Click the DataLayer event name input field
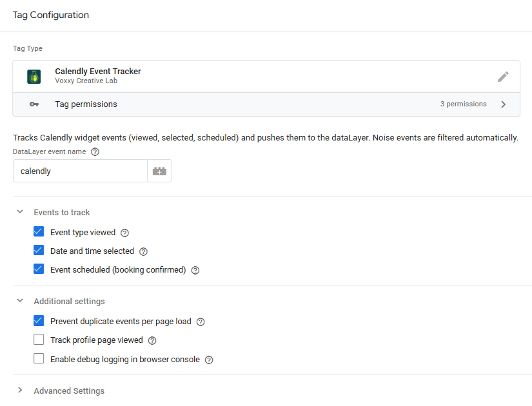The image size is (532, 406). (x=80, y=171)
